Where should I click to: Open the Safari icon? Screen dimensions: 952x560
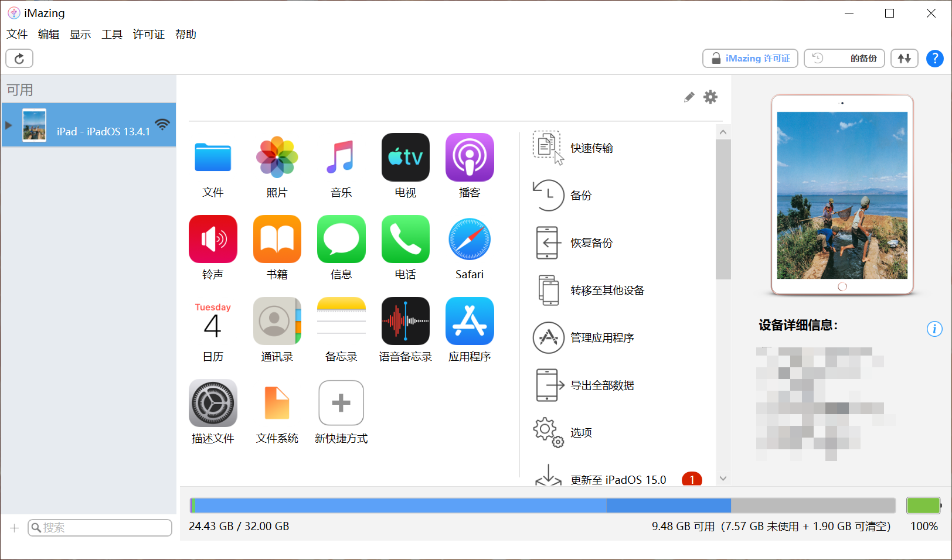469,239
